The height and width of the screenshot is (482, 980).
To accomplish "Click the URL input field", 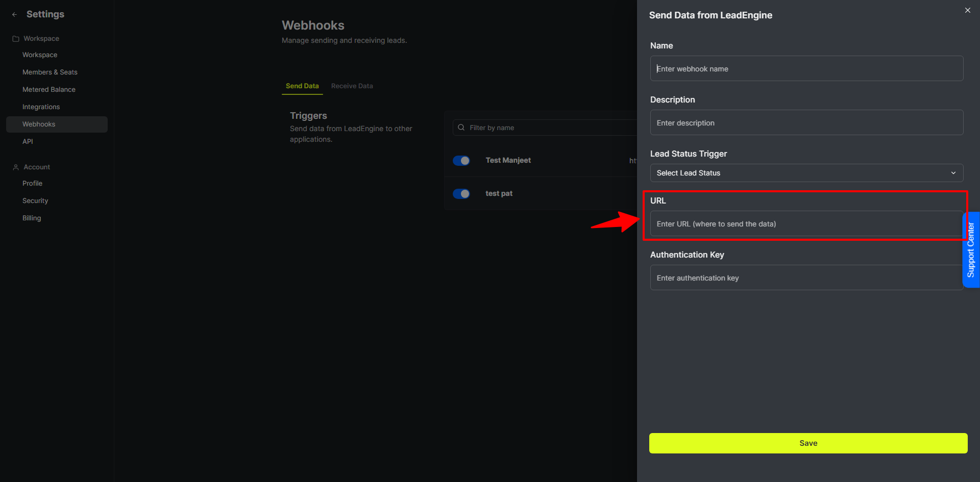I will 806,224.
